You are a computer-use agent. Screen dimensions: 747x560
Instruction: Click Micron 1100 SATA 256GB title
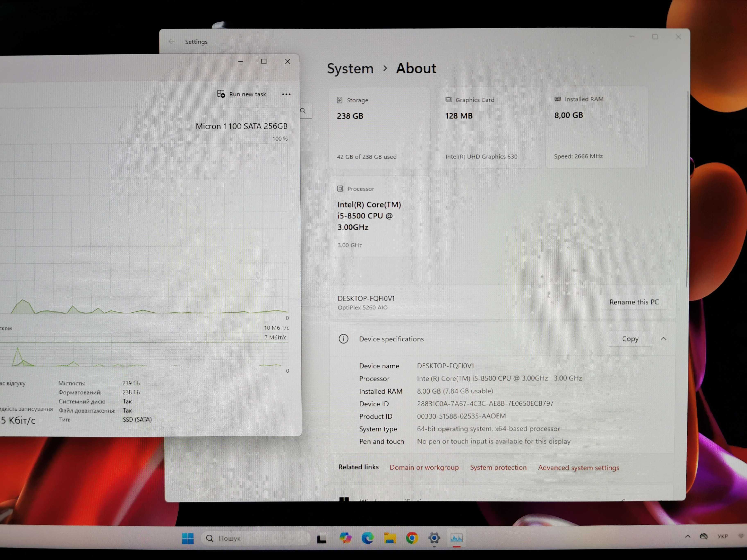click(x=241, y=126)
